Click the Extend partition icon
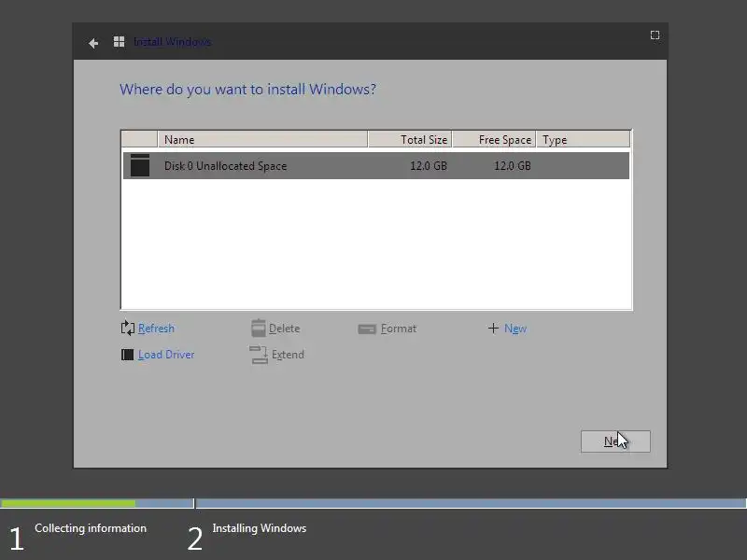Viewport: 747px width, 560px height. [x=259, y=355]
